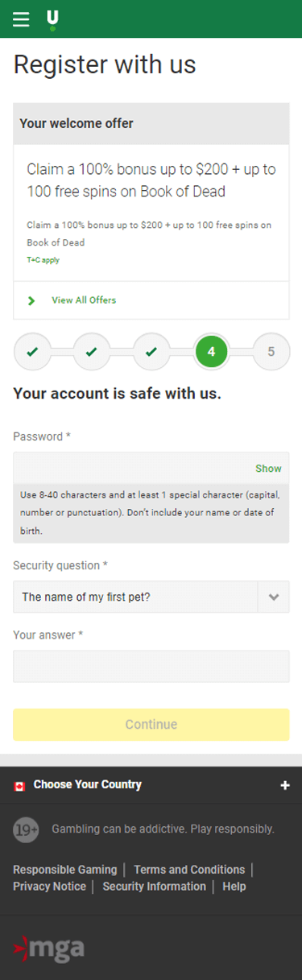
Task: Focus the Your answer field
Action: [151, 667]
